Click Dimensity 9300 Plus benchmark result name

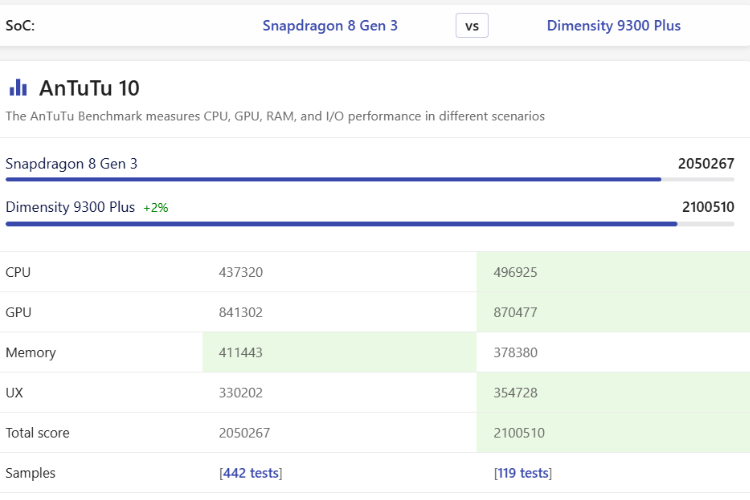point(70,207)
